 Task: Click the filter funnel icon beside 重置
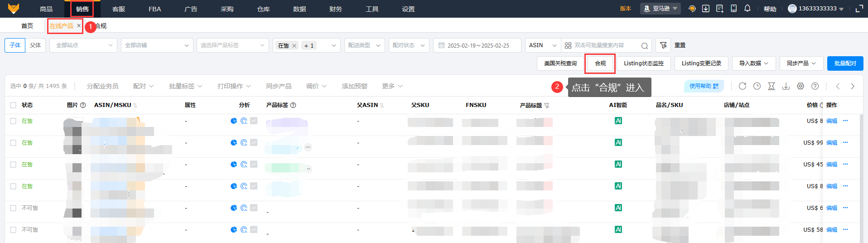point(663,45)
